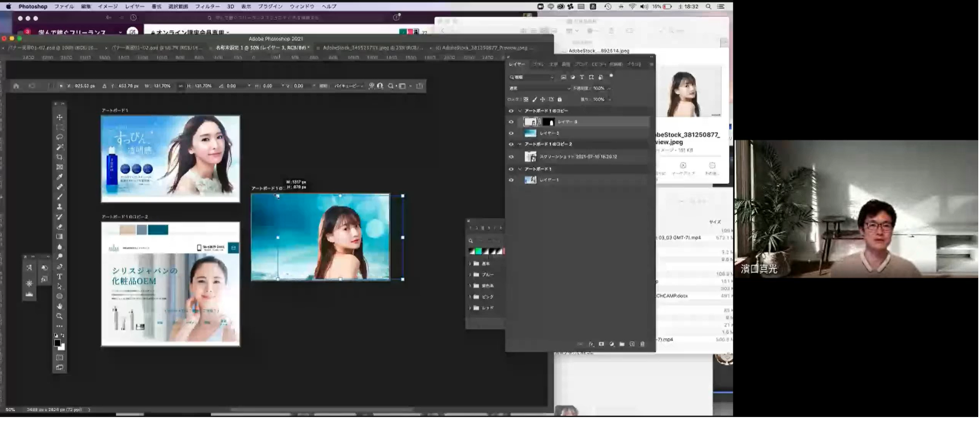Select the Move tool
Screen dimensions: 980x427
(x=60, y=117)
